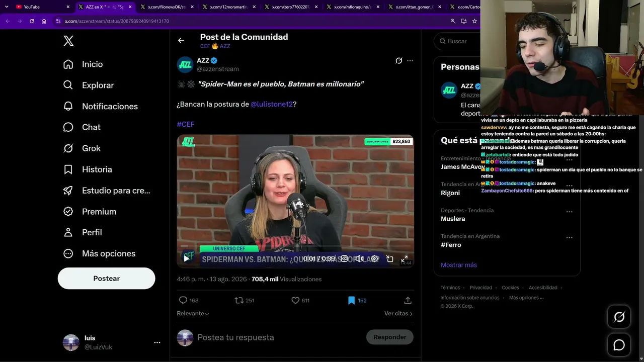Like the post with 611 likes
Viewport: 644px width, 362px height.
pyautogui.click(x=300, y=300)
